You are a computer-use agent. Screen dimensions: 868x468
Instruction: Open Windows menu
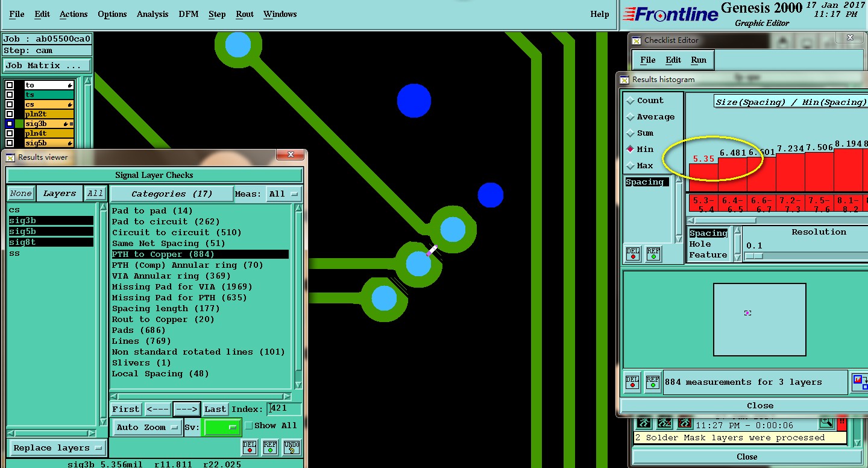tap(280, 14)
